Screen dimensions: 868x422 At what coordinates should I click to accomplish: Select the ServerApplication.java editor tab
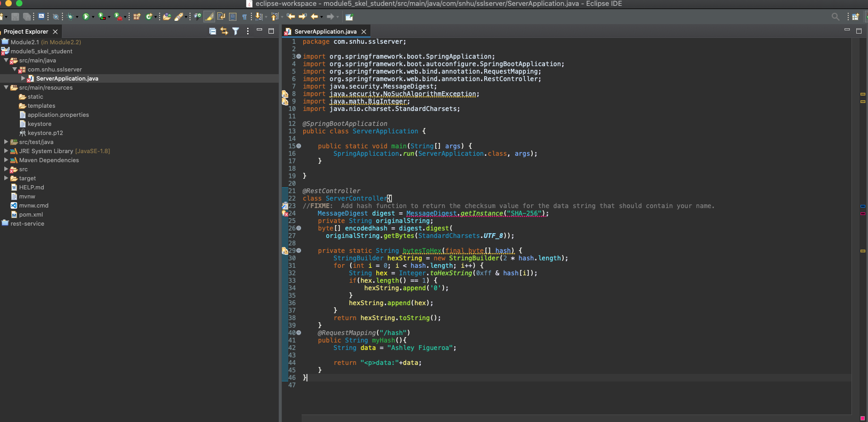click(x=325, y=31)
